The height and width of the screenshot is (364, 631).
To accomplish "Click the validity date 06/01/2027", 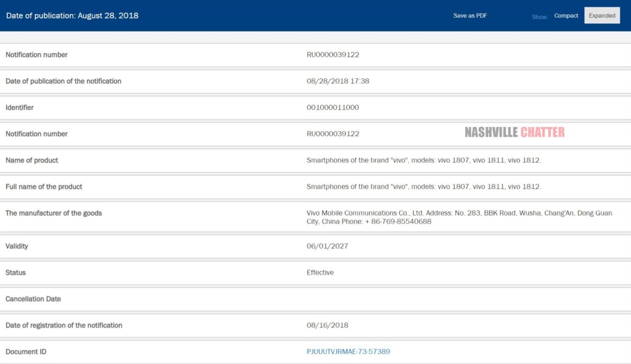I will pos(327,246).
